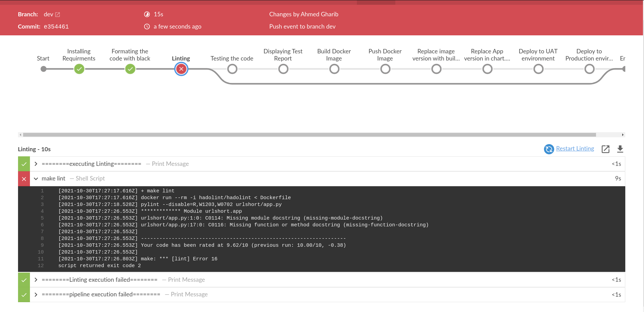Select the failed Linting stage node
Viewport: 644px width, 312px height.
[181, 69]
